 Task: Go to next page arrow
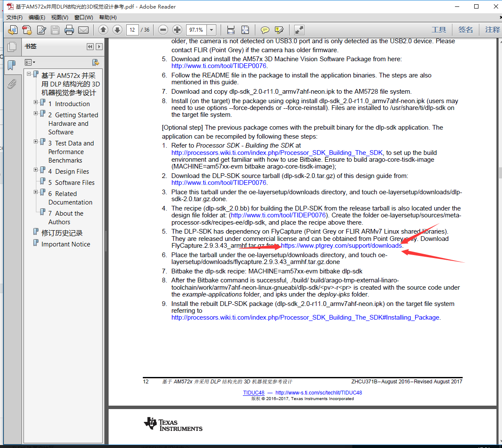pyautogui.click(x=118, y=30)
